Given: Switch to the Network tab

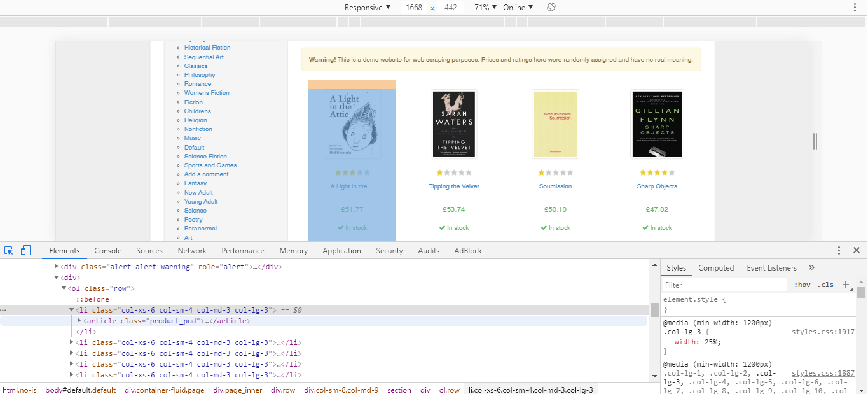Looking at the screenshot, I should [x=192, y=250].
